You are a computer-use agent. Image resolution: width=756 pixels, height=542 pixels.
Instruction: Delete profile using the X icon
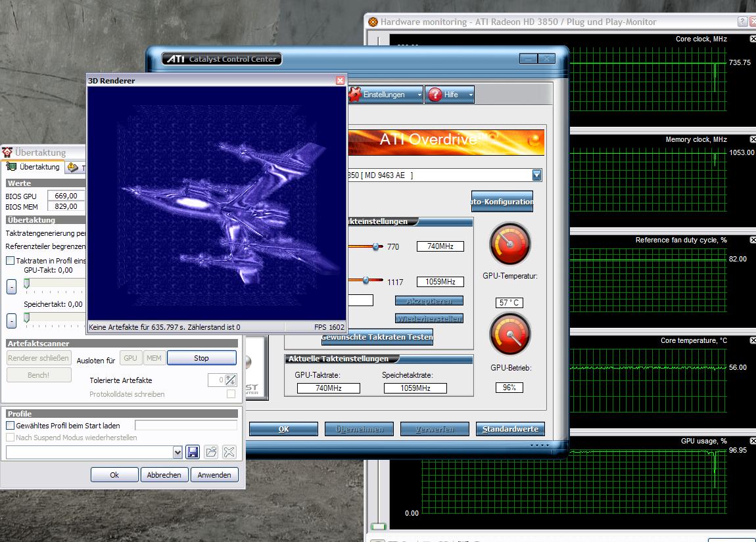coord(229,452)
